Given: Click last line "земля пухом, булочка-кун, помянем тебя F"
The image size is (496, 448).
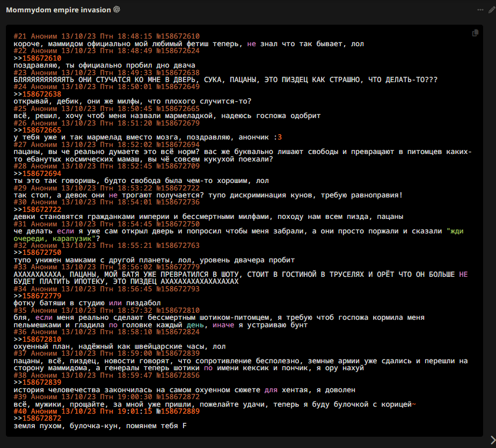Looking at the screenshot, I should coord(100,426).
